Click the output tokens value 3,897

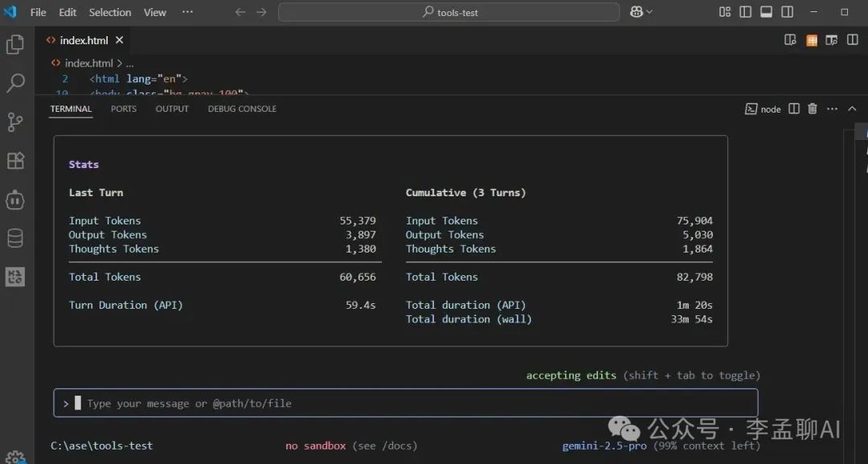(361, 235)
